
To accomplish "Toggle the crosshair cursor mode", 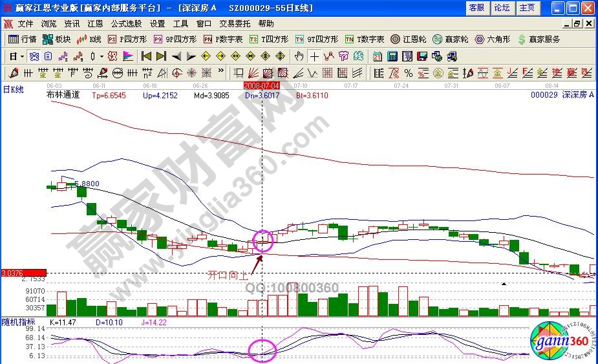I will [314, 56].
